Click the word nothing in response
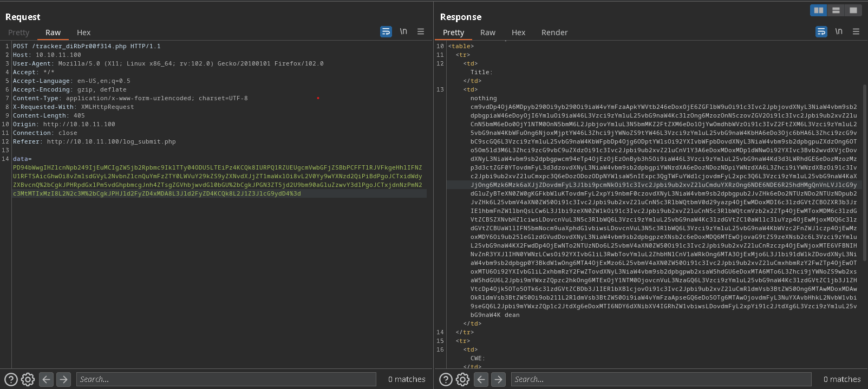This screenshot has height=389, width=868. pyautogui.click(x=484, y=98)
